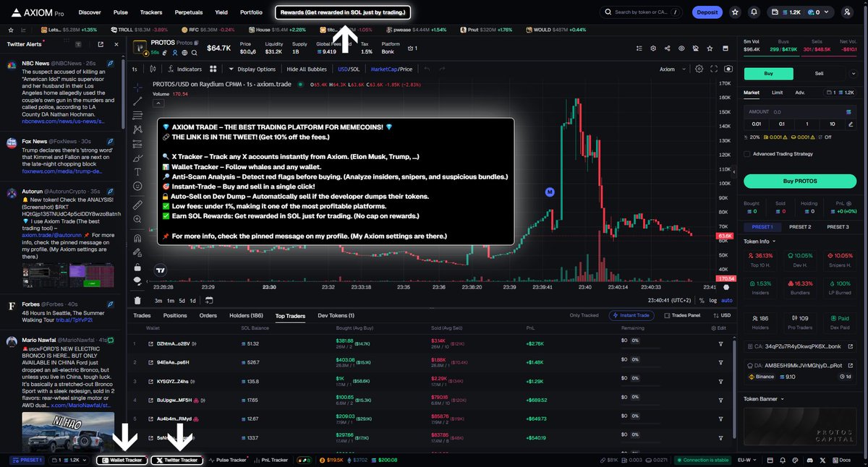Open the Rewards link in top navigation
The width and height of the screenshot is (868, 467).
(343, 12)
